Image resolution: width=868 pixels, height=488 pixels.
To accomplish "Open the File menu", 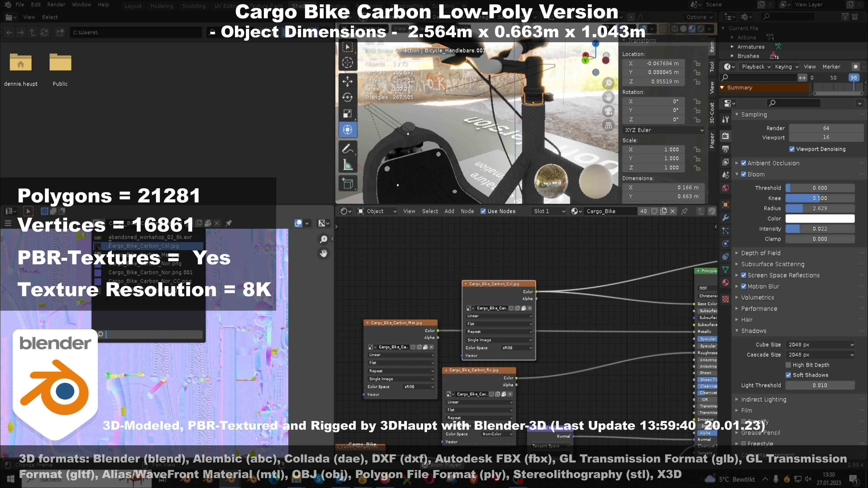I will 20,5.
